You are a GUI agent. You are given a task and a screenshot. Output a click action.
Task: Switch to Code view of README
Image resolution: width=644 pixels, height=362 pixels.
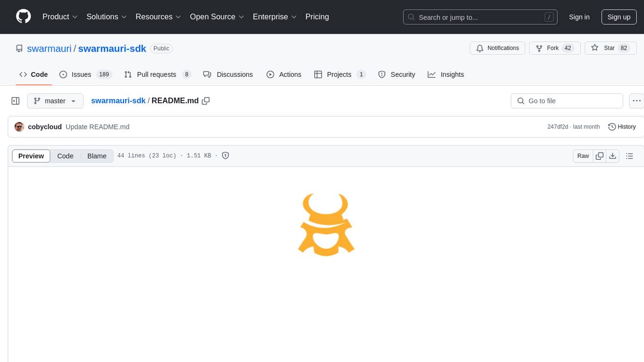(65, 156)
